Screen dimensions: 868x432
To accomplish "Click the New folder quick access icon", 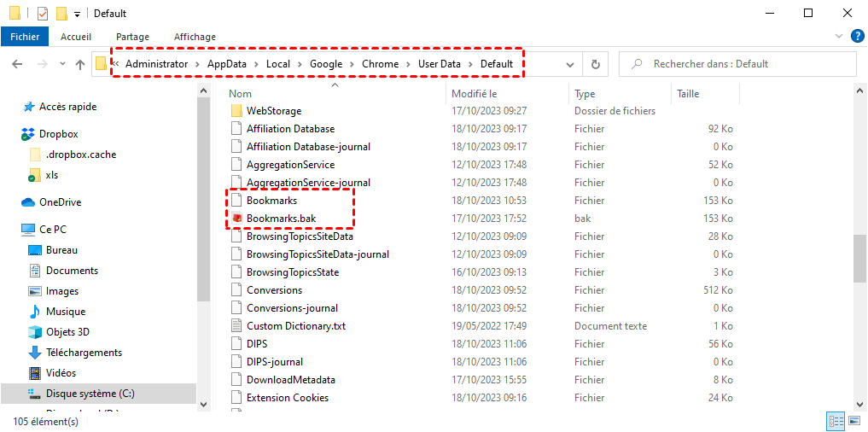I will [62, 14].
